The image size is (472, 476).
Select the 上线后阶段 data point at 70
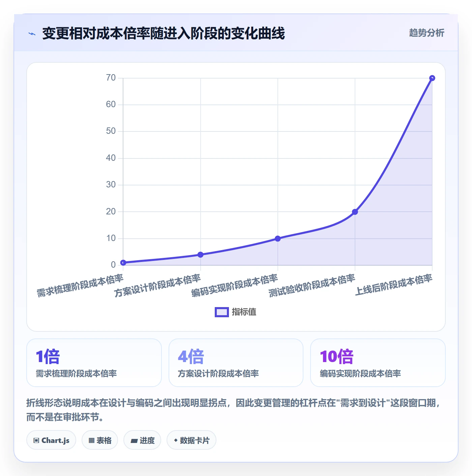pos(432,78)
